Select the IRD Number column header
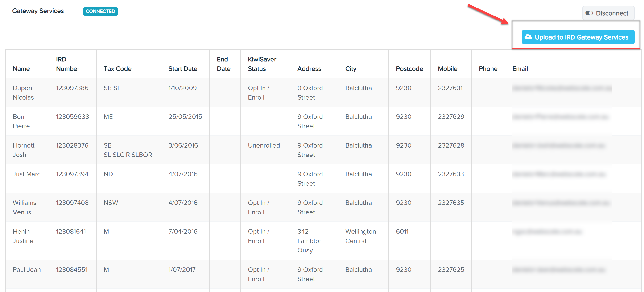The height and width of the screenshot is (292, 644). pos(67,64)
